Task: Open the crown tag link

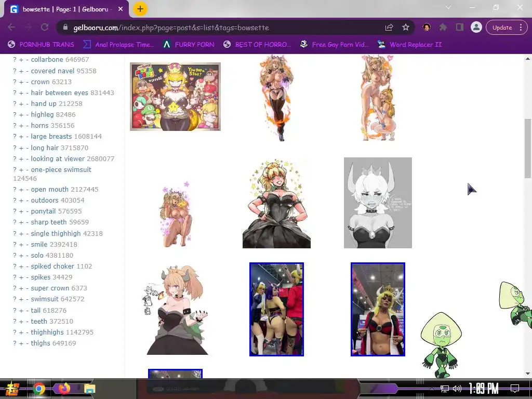Action: (x=40, y=82)
